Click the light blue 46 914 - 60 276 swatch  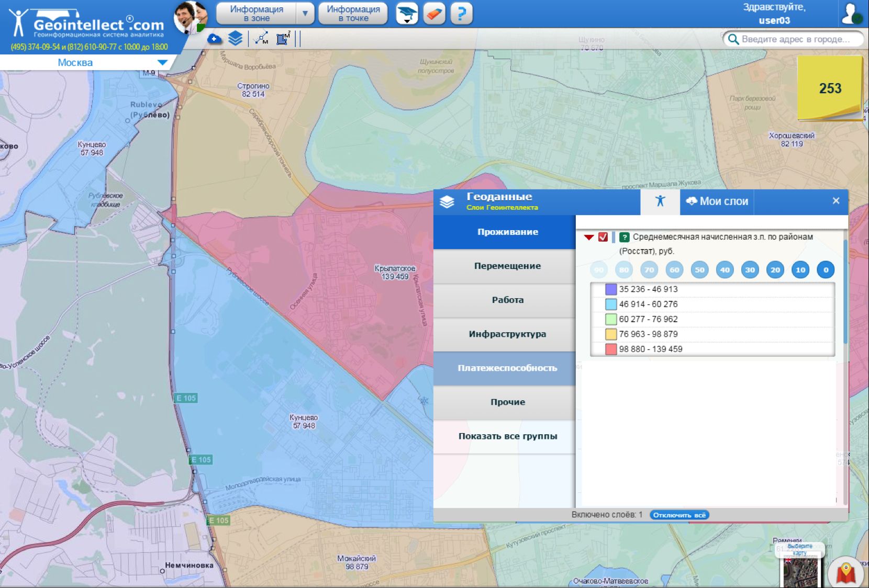point(611,304)
